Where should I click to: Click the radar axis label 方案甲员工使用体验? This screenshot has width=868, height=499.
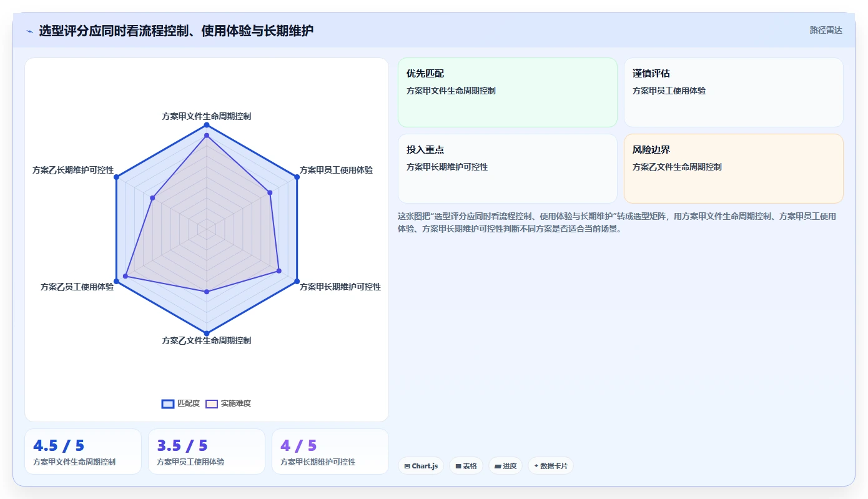pyautogui.click(x=337, y=170)
